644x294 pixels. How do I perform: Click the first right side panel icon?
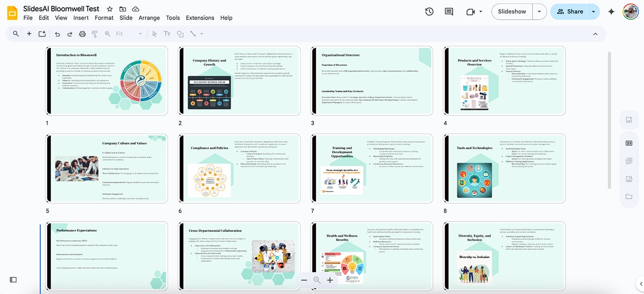coord(629,120)
